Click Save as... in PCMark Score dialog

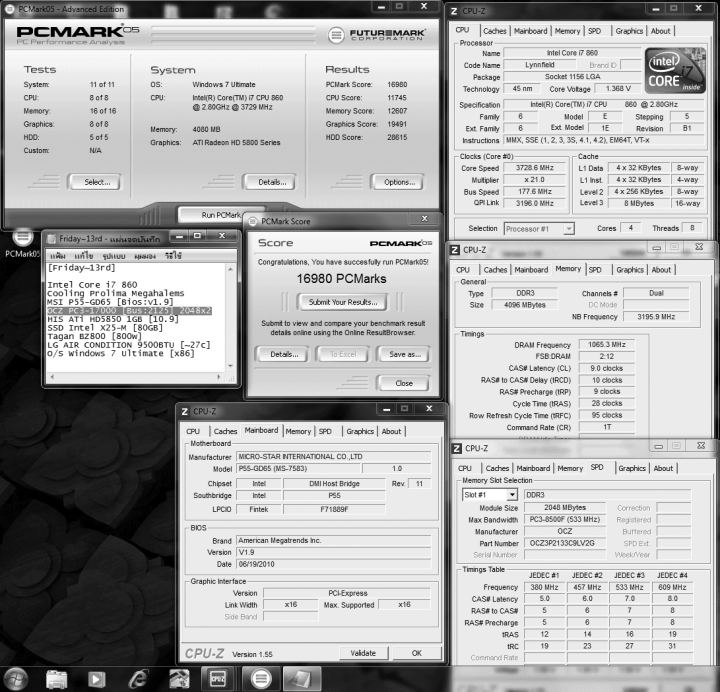(x=403, y=354)
